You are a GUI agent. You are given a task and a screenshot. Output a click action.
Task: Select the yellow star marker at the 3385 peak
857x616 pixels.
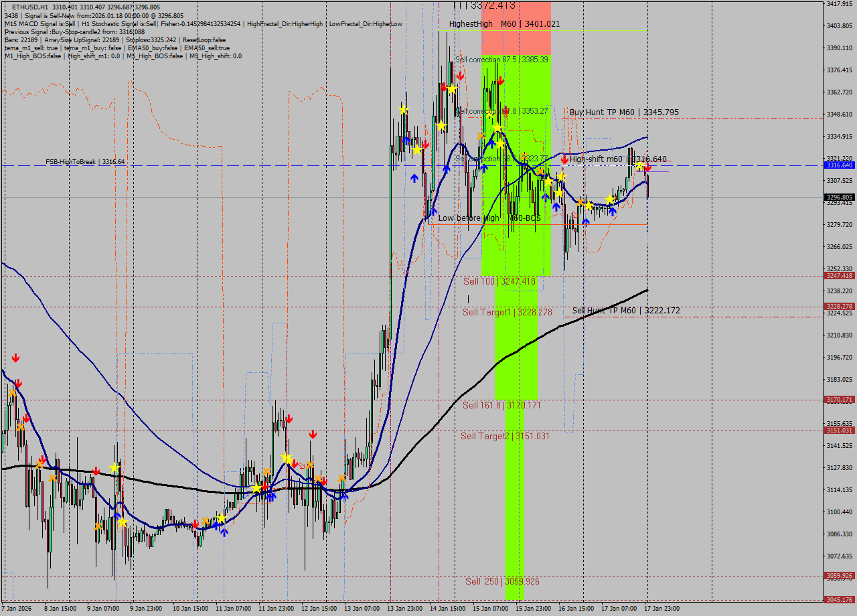pyautogui.click(x=452, y=88)
